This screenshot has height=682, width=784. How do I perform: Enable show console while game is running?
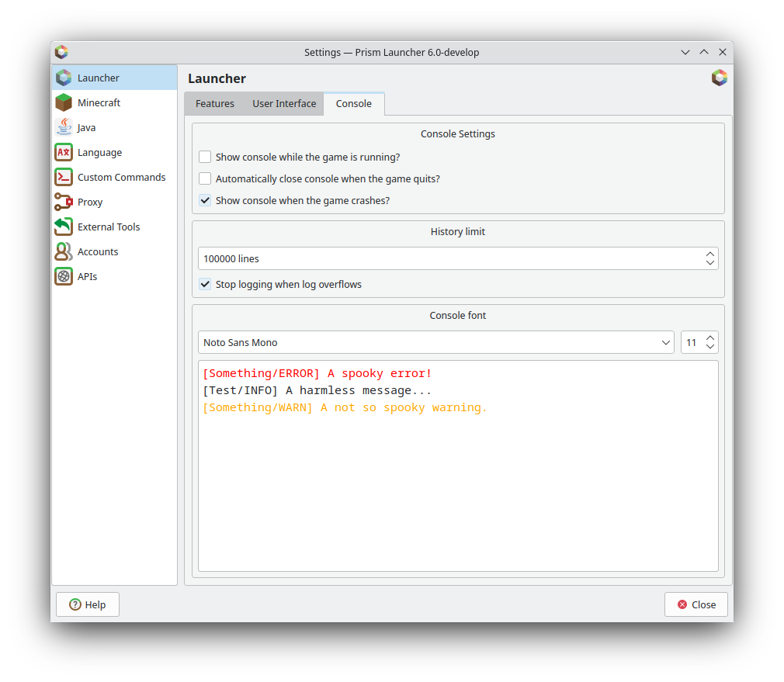[x=205, y=157]
